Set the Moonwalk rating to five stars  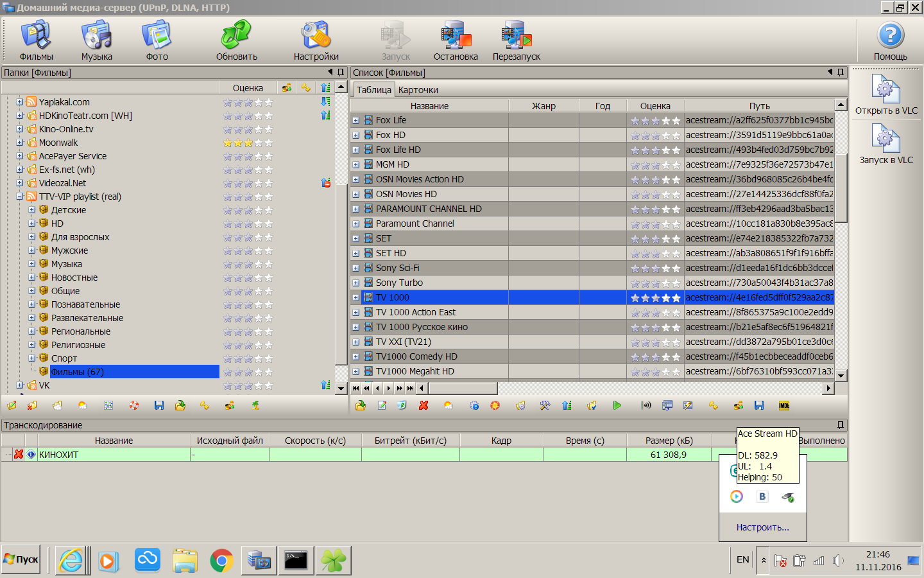[x=269, y=143]
